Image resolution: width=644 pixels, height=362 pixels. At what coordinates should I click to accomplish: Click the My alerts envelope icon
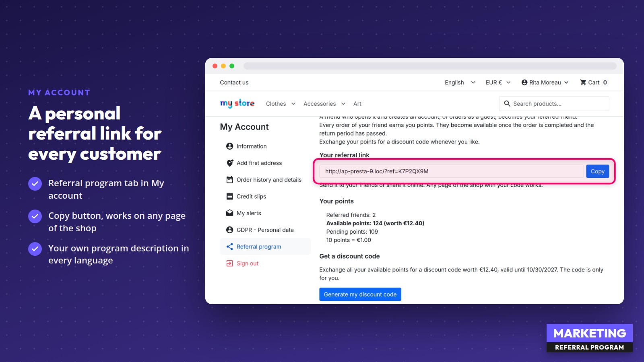coord(229,213)
